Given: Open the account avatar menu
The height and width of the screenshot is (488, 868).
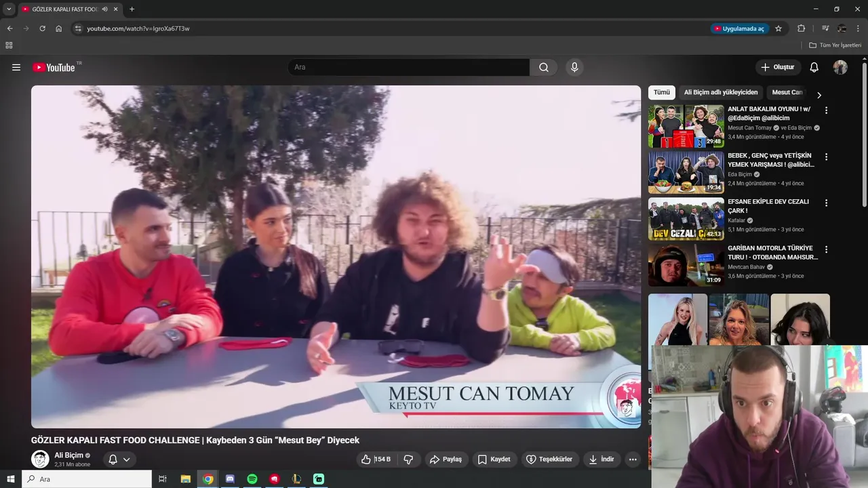Looking at the screenshot, I should pyautogui.click(x=840, y=67).
